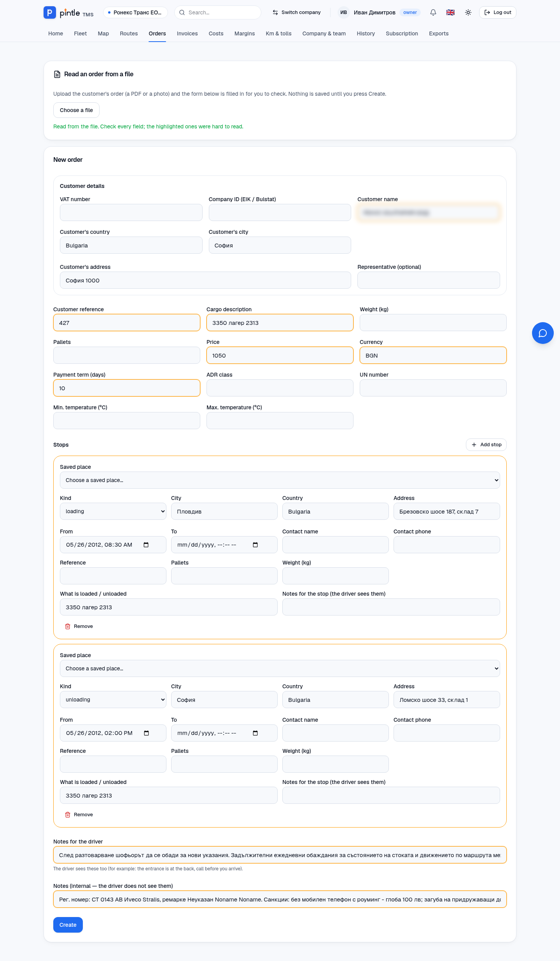560x961 pixels.
Task: Edit the Price field 1050
Action: [x=280, y=356]
